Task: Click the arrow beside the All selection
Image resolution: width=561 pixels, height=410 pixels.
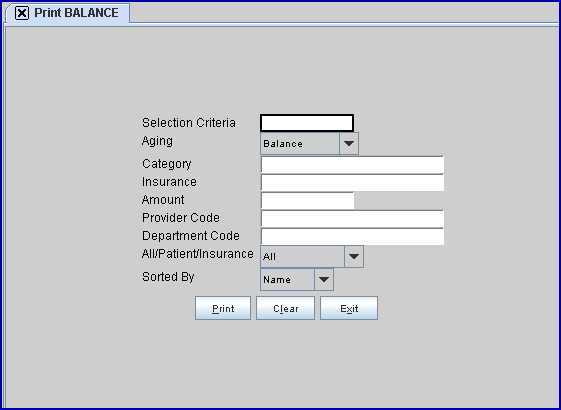Action: pos(354,257)
